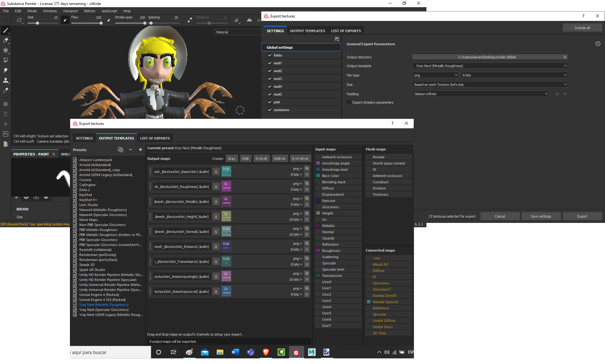Click the remove preset minus icon
Image resolution: width=605 pixels, height=364 pixels.
pyautogui.click(x=130, y=150)
